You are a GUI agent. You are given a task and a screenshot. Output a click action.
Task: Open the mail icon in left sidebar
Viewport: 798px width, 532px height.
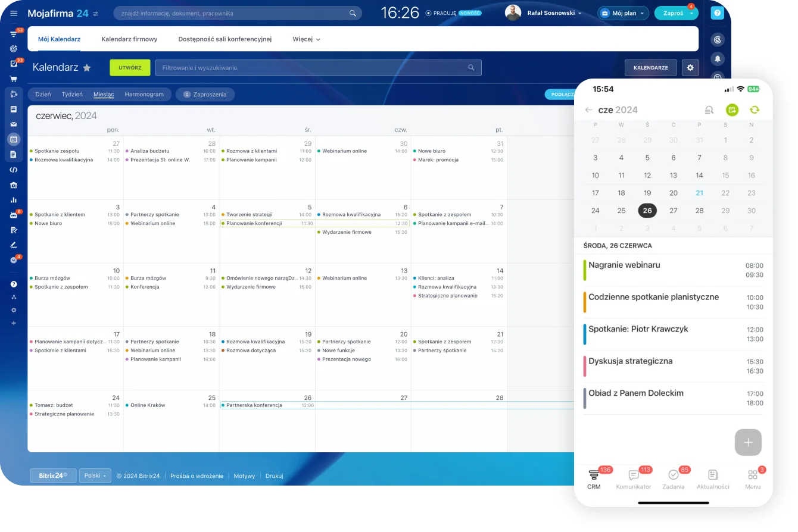(14, 124)
